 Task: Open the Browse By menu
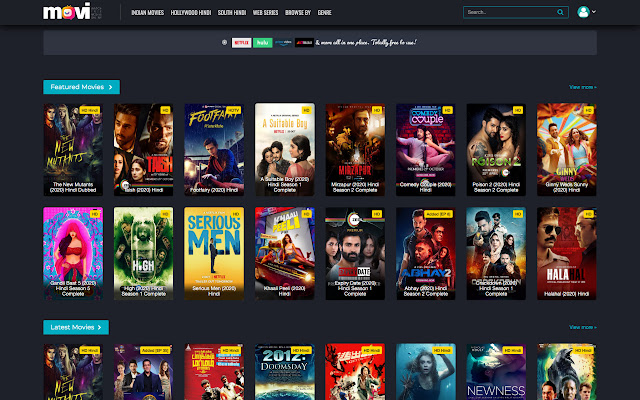coord(298,13)
